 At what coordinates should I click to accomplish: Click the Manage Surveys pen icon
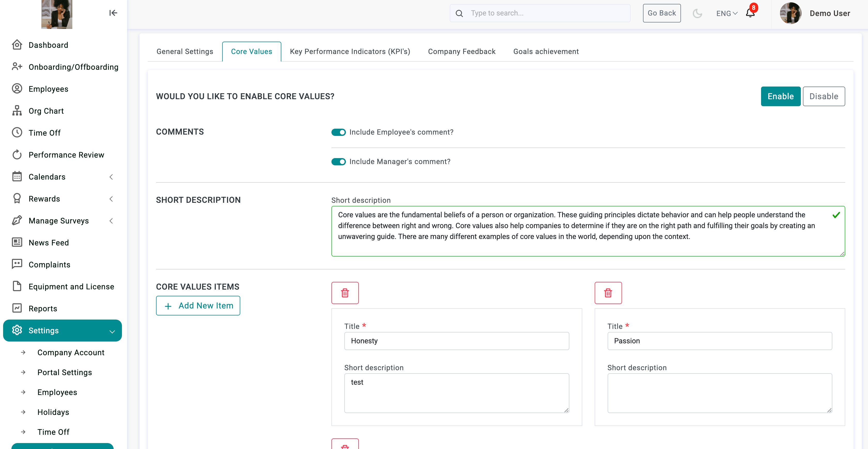[17, 220]
